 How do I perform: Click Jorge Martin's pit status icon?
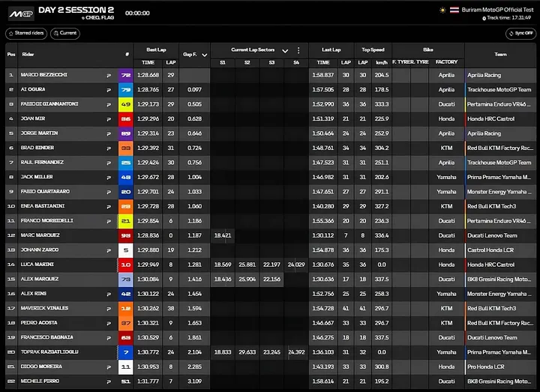109,133
